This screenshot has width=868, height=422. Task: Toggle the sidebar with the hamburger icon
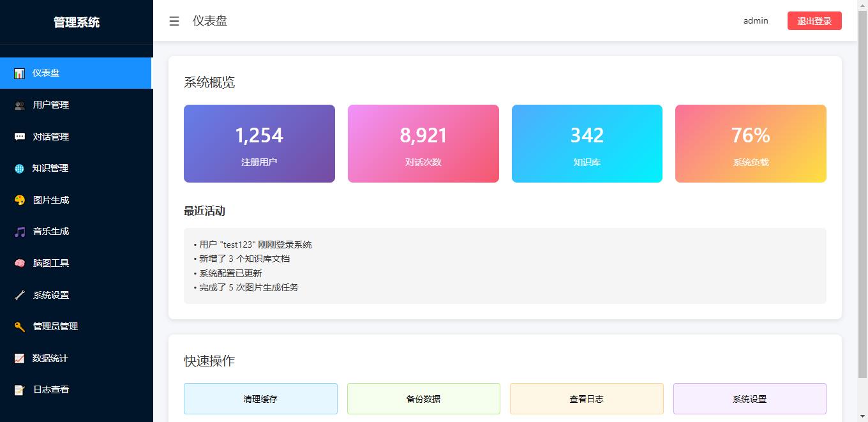click(174, 21)
